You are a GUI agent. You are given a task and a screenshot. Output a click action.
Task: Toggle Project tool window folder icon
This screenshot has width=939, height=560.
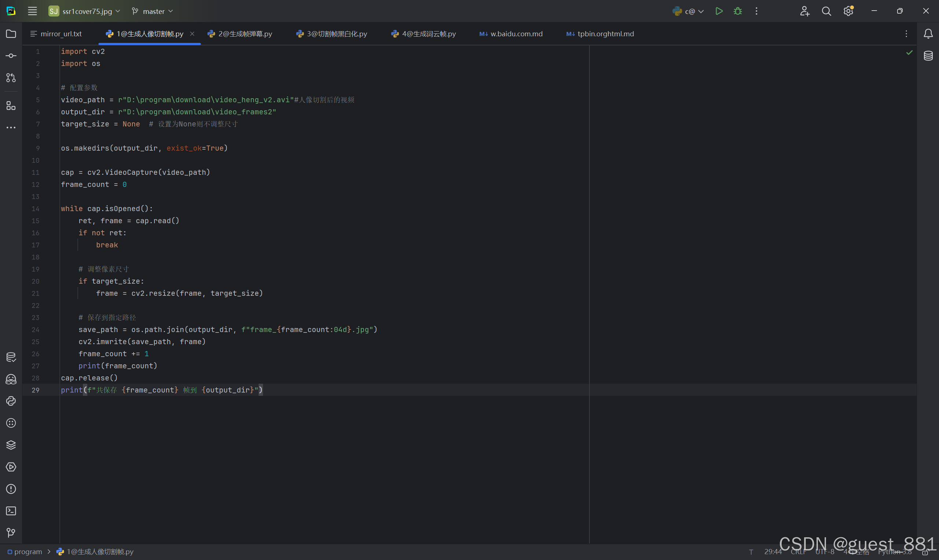(11, 34)
